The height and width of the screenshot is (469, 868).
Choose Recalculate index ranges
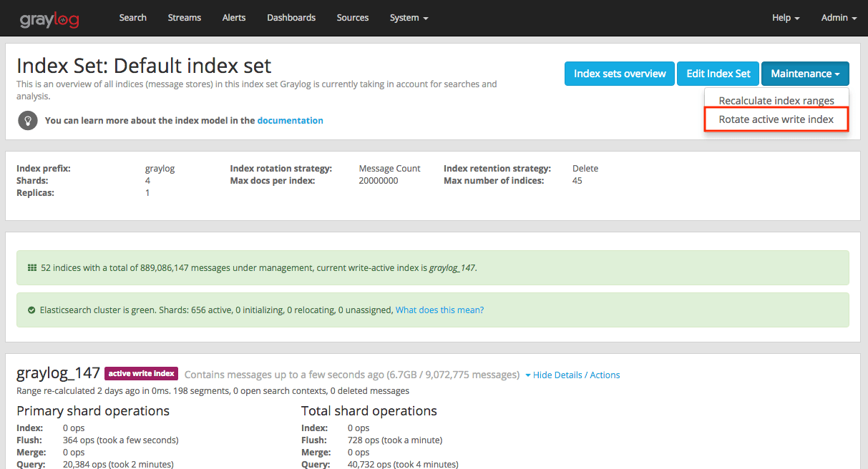[776, 101]
